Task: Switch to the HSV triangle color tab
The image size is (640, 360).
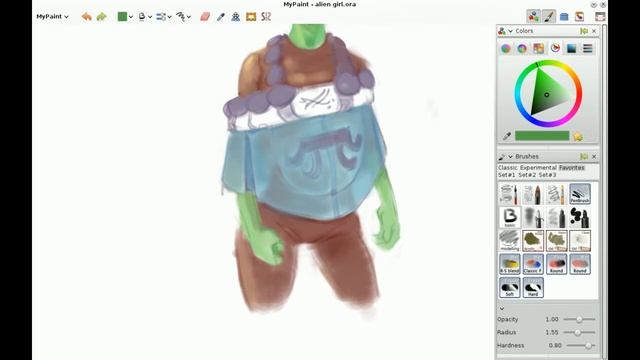Action: tap(555, 48)
